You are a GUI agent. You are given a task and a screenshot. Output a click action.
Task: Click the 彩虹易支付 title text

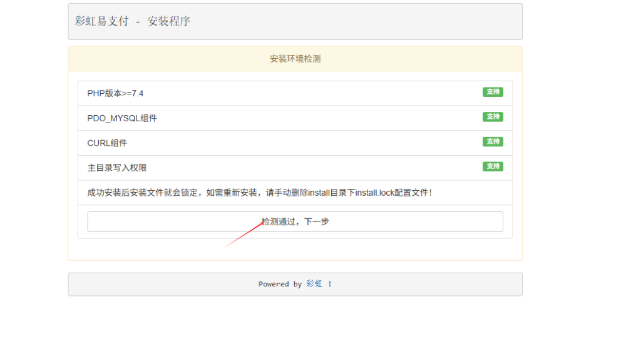[101, 21]
